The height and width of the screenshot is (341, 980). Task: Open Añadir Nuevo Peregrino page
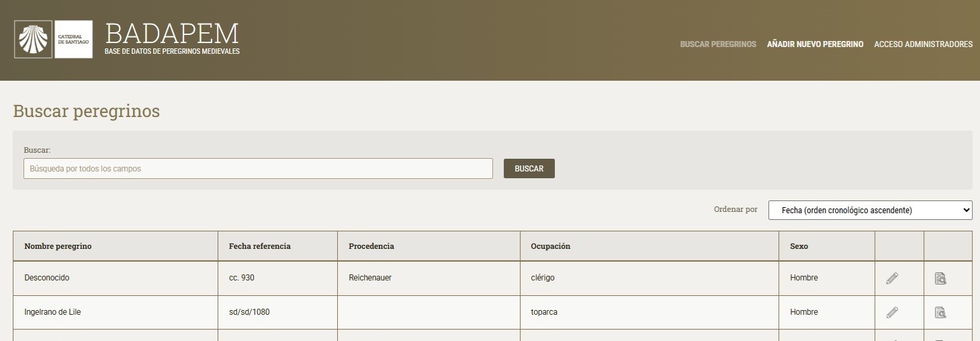815,44
